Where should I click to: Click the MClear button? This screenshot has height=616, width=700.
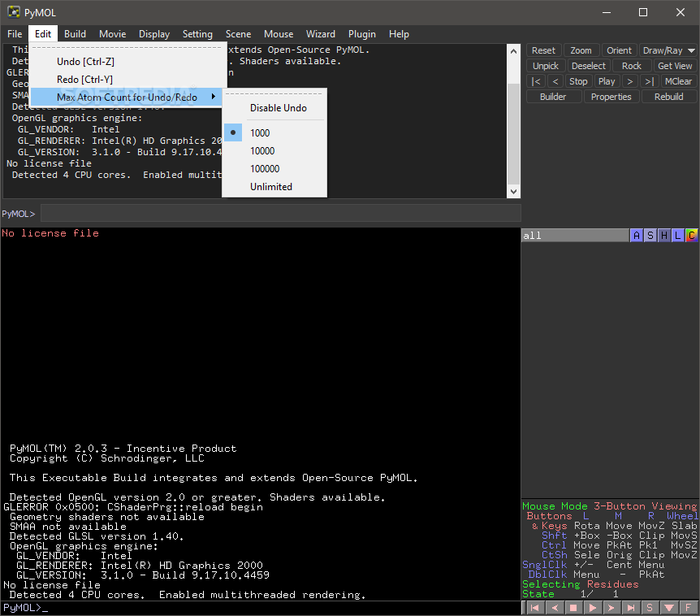pyautogui.click(x=678, y=81)
